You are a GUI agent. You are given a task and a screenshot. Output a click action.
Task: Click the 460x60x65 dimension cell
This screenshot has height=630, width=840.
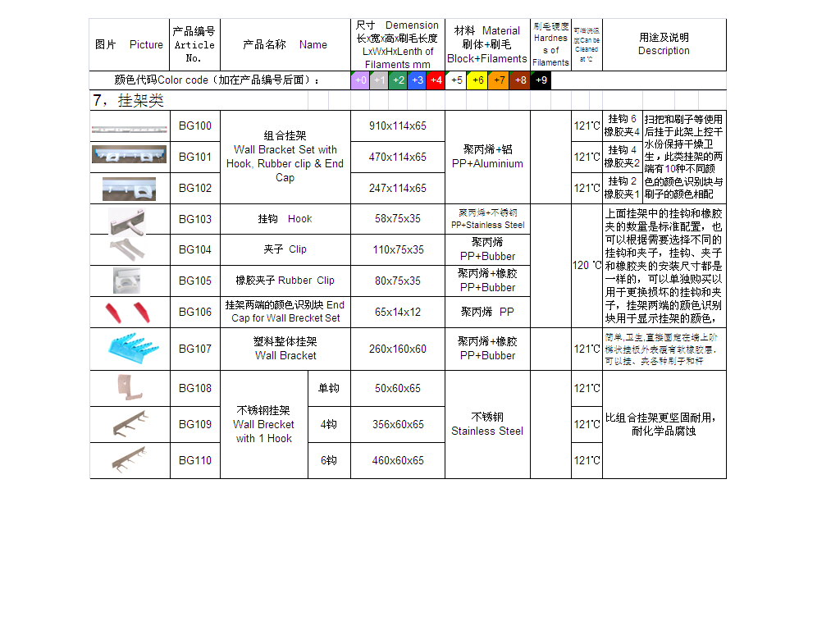pos(398,461)
